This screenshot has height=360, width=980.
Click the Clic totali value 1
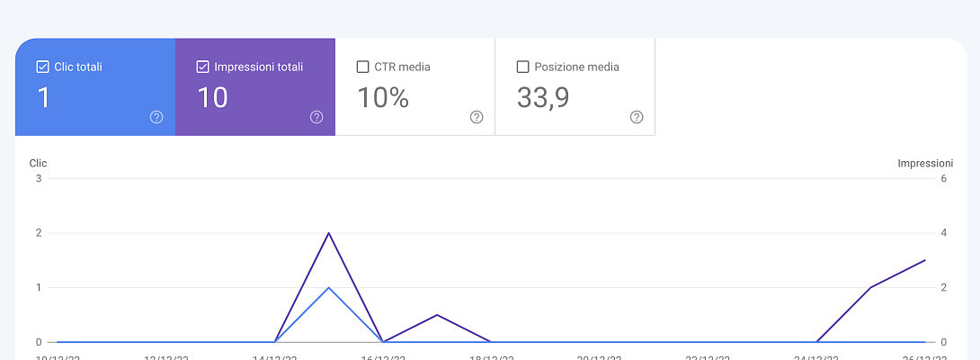tap(43, 97)
